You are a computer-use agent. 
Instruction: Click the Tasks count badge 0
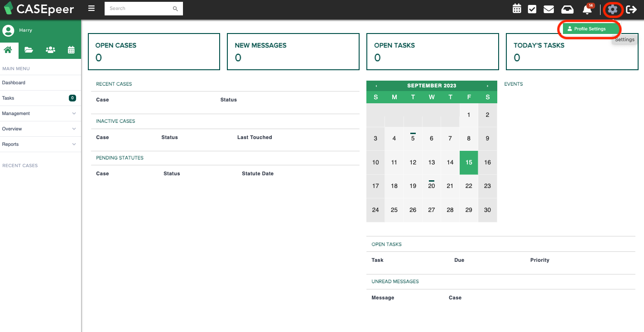(72, 98)
